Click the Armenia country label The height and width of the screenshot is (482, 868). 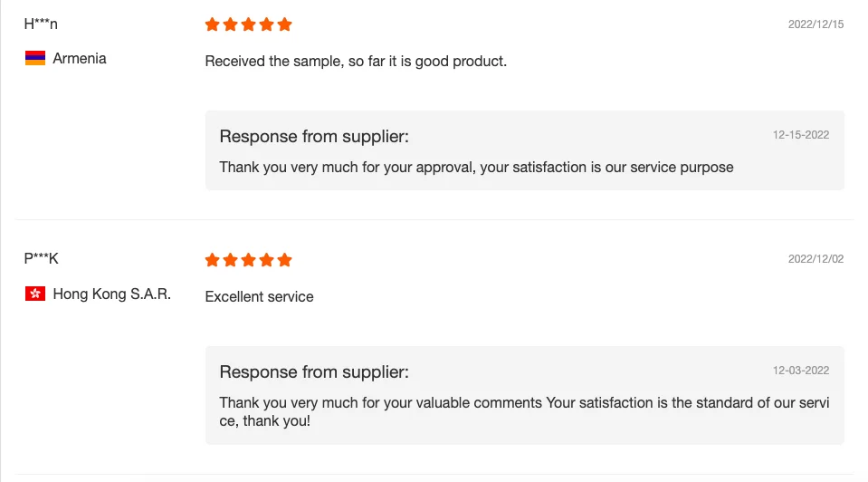[80, 59]
